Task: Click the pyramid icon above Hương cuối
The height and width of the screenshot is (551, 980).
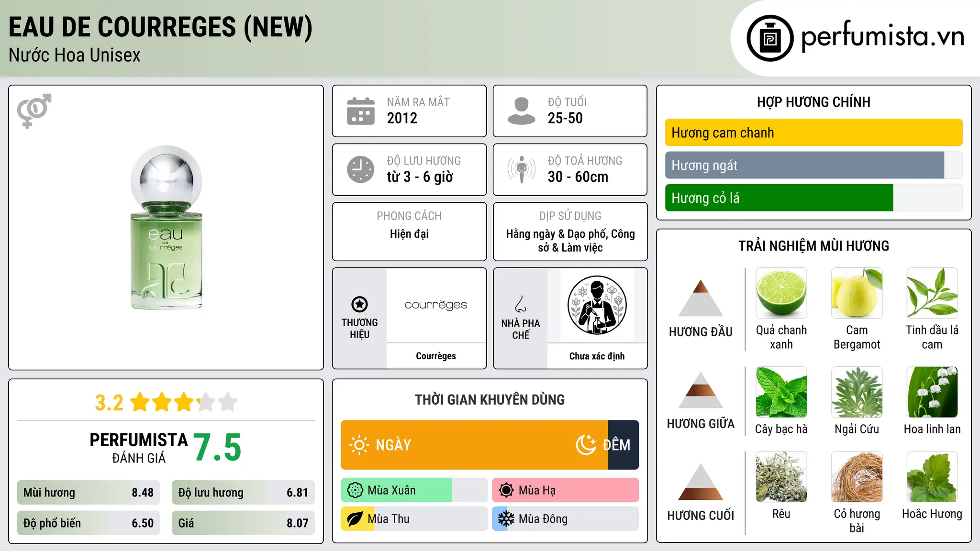Action: tap(701, 481)
